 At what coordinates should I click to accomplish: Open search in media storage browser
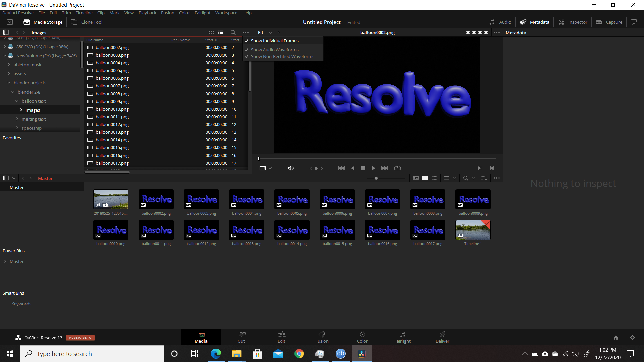(x=233, y=32)
